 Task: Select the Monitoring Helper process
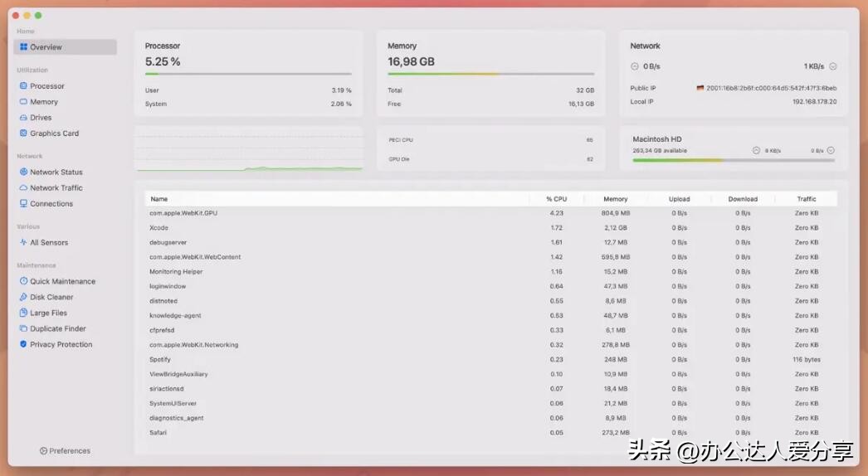[491, 272]
